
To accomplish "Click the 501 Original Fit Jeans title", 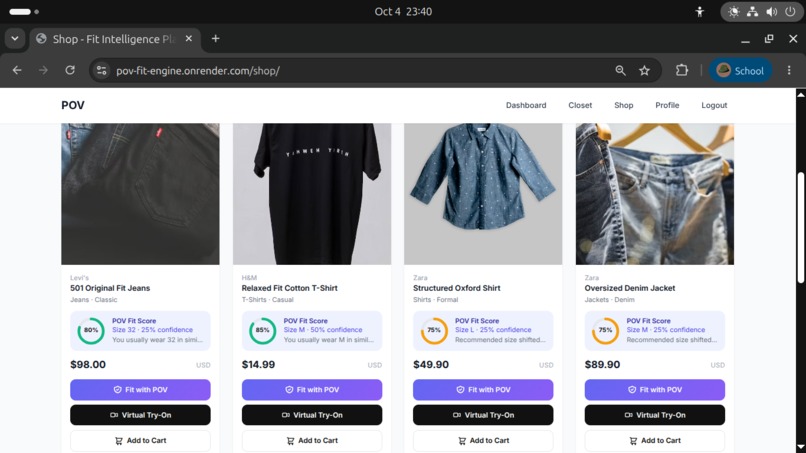I will tap(110, 288).
